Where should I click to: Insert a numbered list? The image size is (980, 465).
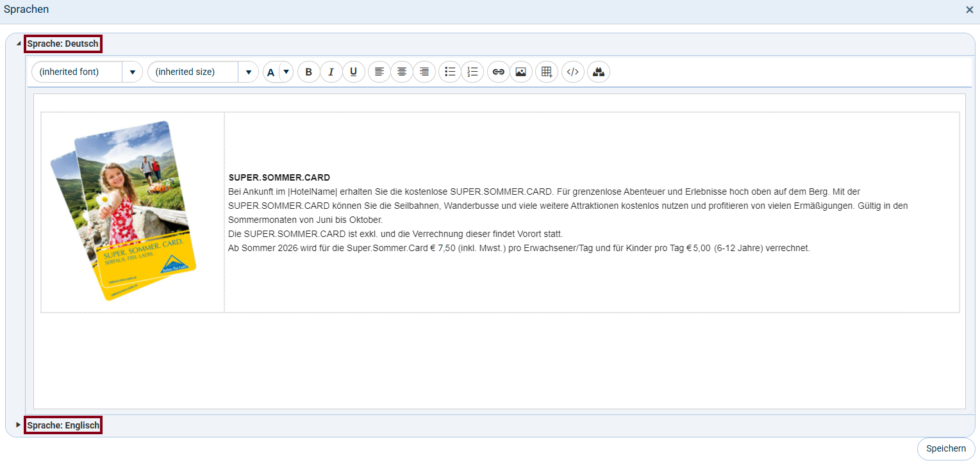coord(472,72)
